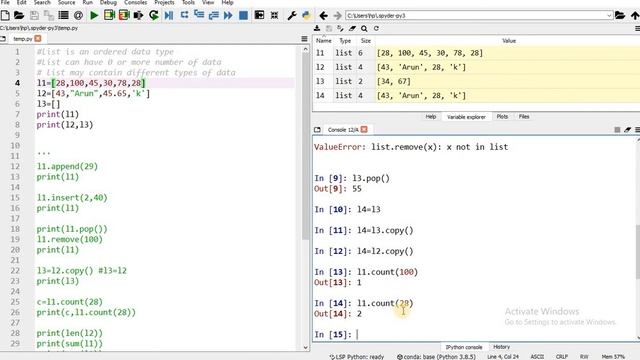Switch to the IPython console tab
The width and height of the screenshot is (640, 360).
[x=464, y=347]
